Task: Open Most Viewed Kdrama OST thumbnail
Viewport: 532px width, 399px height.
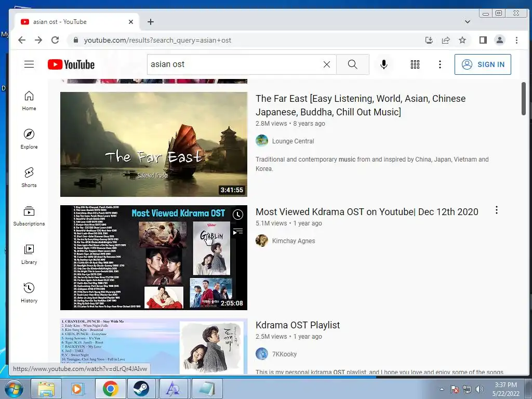Action: click(x=154, y=258)
